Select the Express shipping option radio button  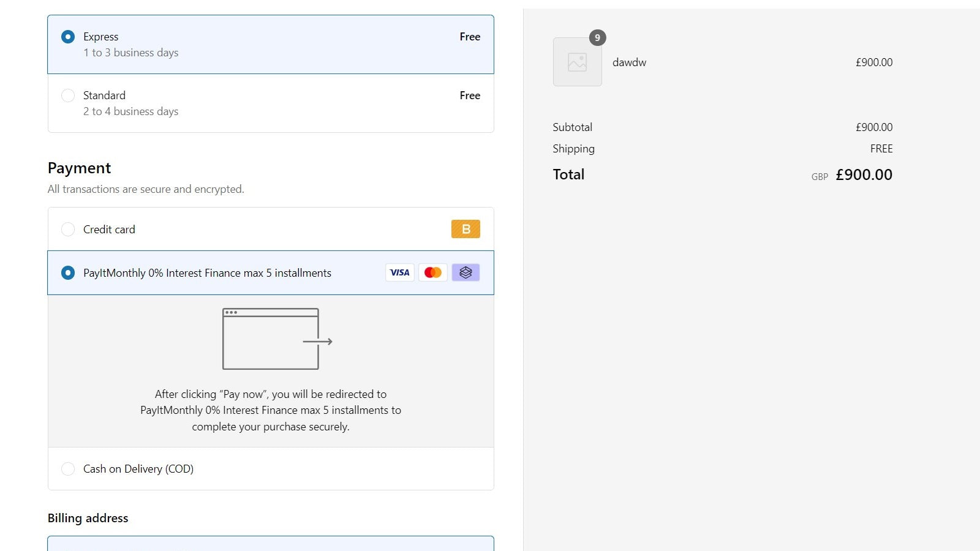click(68, 37)
